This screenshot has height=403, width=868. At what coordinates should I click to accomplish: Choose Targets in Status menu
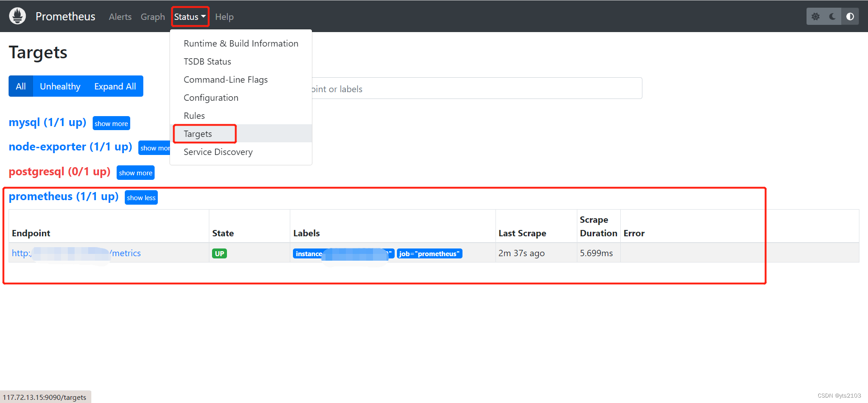click(241, 134)
